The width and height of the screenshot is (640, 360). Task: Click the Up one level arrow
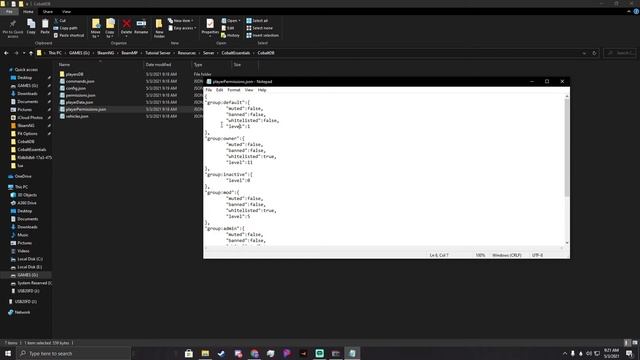click(x=31, y=53)
